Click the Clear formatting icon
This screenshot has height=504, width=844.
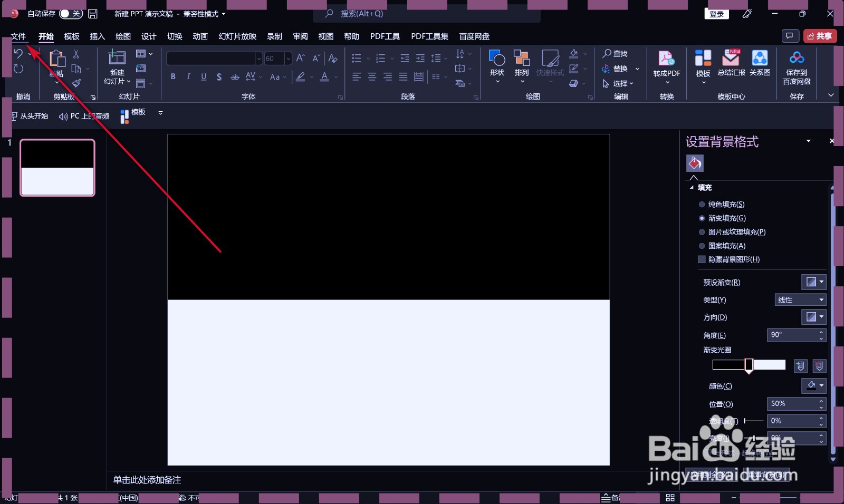[333, 59]
